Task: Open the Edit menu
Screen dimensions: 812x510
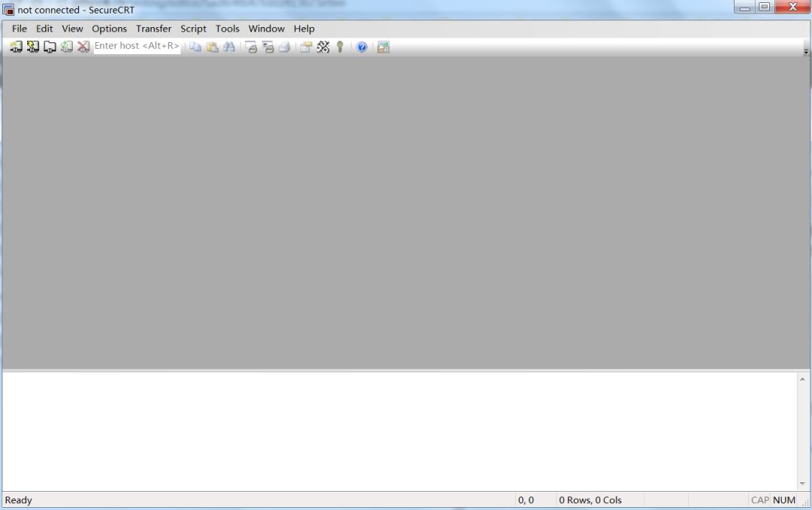Action: coord(44,29)
